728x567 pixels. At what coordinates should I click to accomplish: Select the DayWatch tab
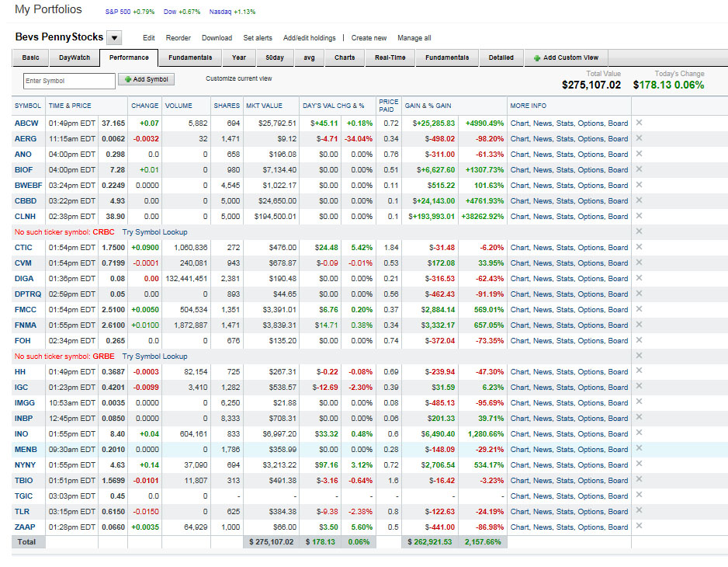pos(75,57)
